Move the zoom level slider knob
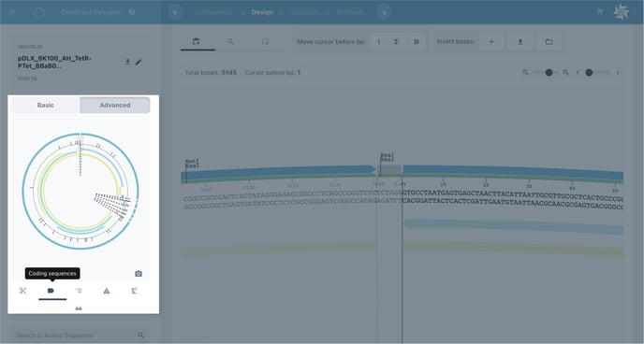644x344 pixels. pyautogui.click(x=549, y=73)
